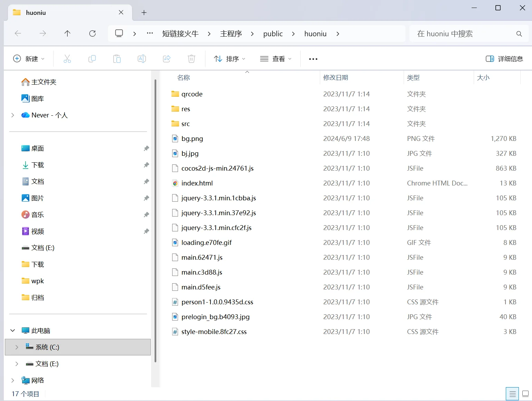Expand the 系统 (C:) drive tree node
The width and height of the screenshot is (532, 401).
pos(17,347)
